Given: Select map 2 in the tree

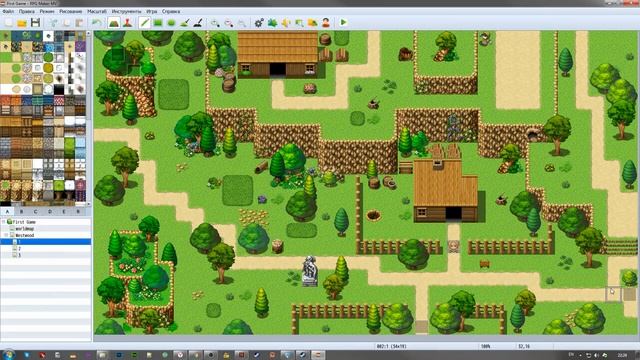Looking at the screenshot, I should click(19, 249).
